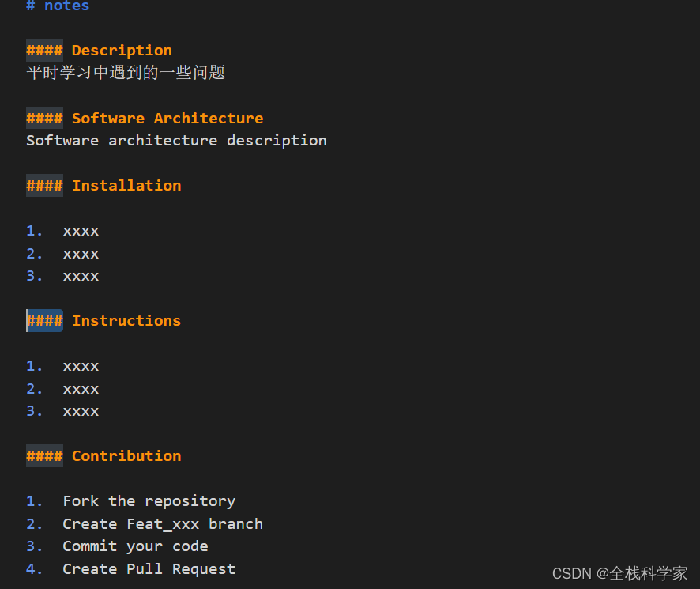Click the third xxxx item under Installation

81,275
